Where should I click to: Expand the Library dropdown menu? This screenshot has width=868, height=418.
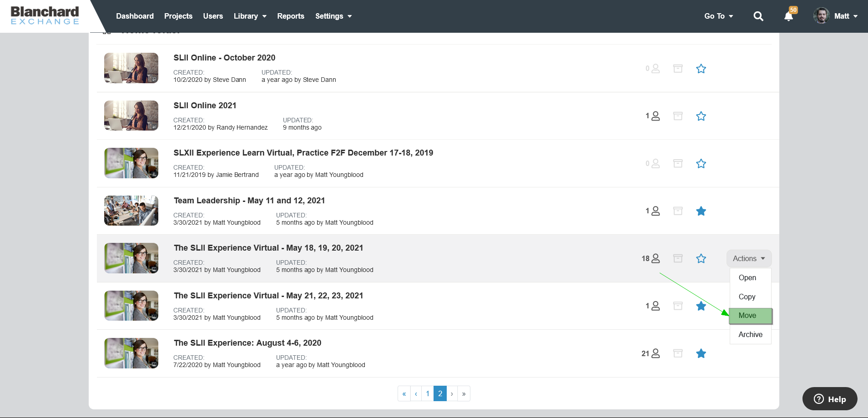pyautogui.click(x=250, y=16)
